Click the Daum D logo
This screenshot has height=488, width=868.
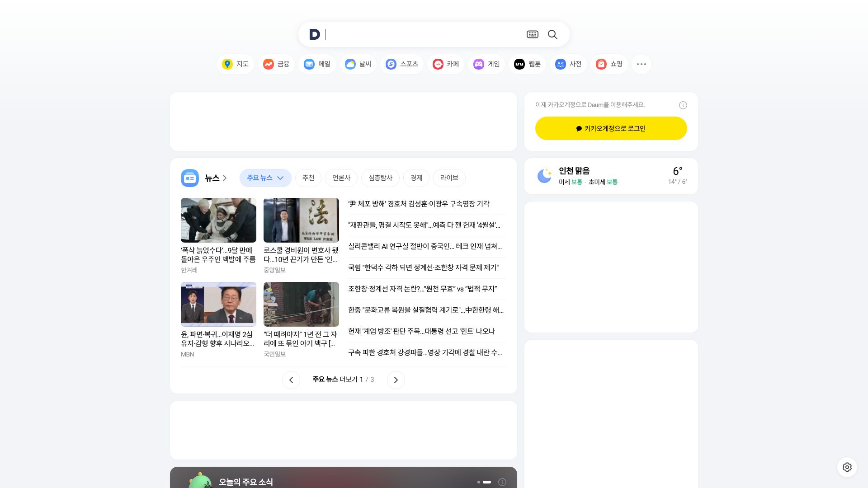(x=315, y=35)
